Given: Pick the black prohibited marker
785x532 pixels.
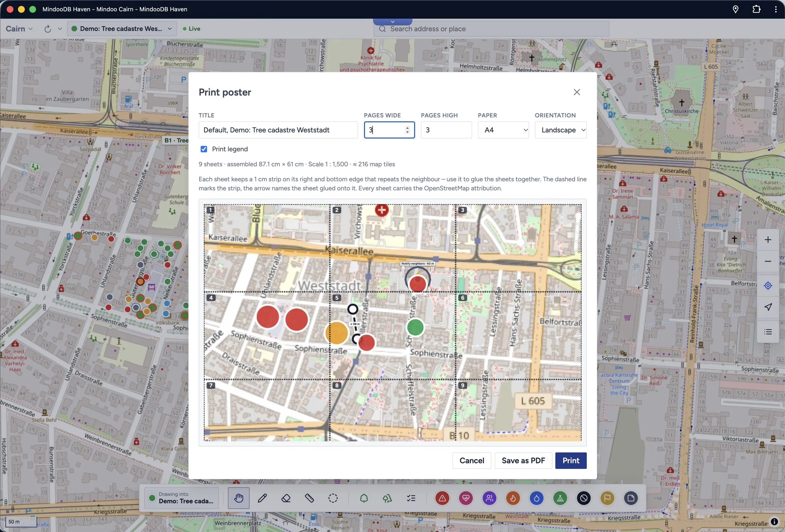Looking at the screenshot, I should pyautogui.click(x=584, y=498).
